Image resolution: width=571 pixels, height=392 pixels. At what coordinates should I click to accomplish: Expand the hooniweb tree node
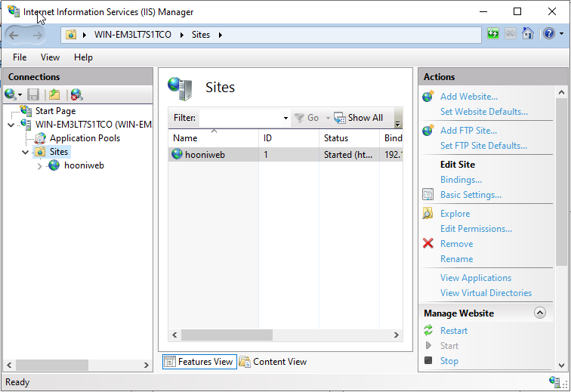[40, 166]
